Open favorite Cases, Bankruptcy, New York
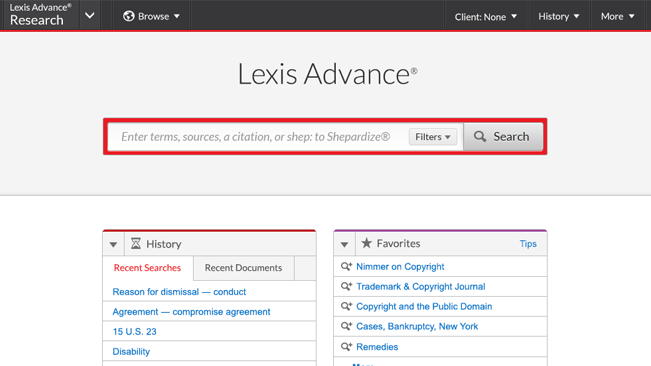This screenshot has height=366, width=651. (x=417, y=327)
